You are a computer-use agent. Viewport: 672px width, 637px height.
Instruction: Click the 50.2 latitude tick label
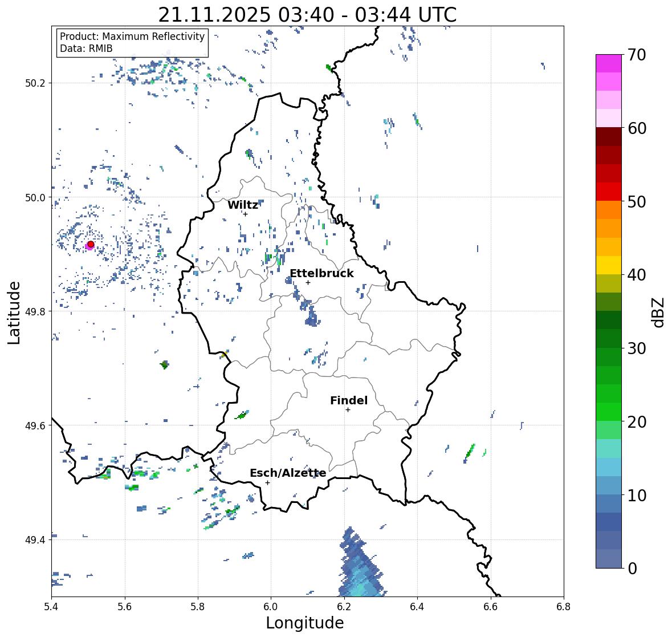35,83
